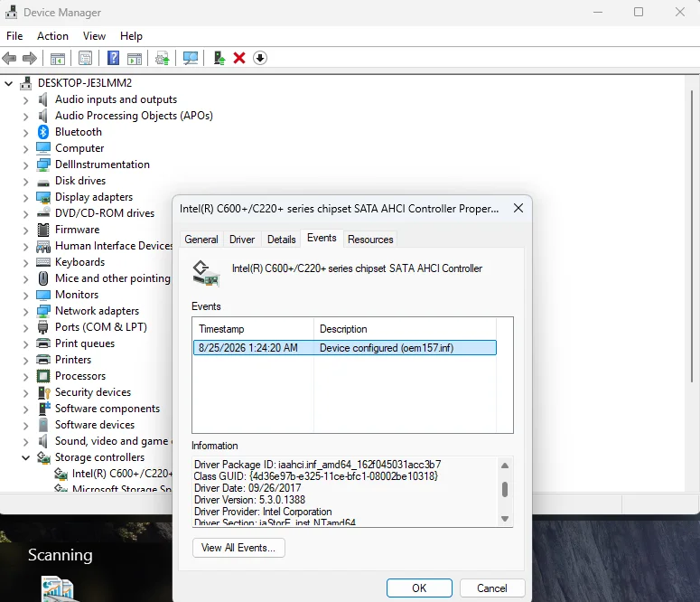Image resolution: width=700 pixels, height=602 pixels.
Task: Open the File menu
Action: coord(14,36)
